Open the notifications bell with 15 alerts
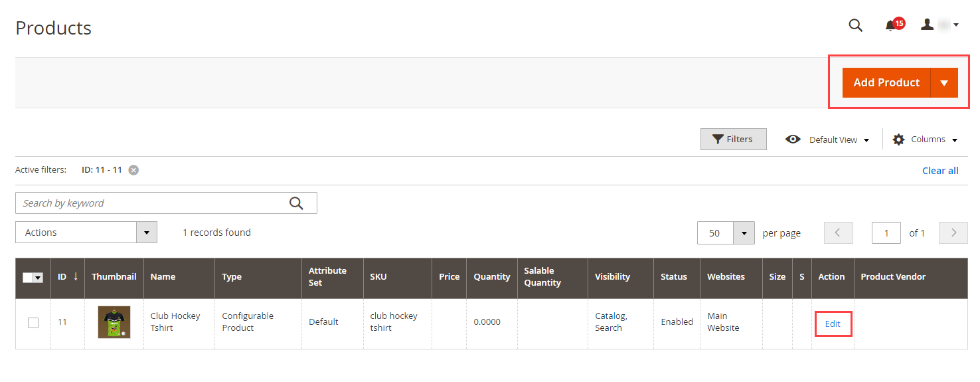Viewport: 980px width, 382px height. pyautogui.click(x=892, y=25)
